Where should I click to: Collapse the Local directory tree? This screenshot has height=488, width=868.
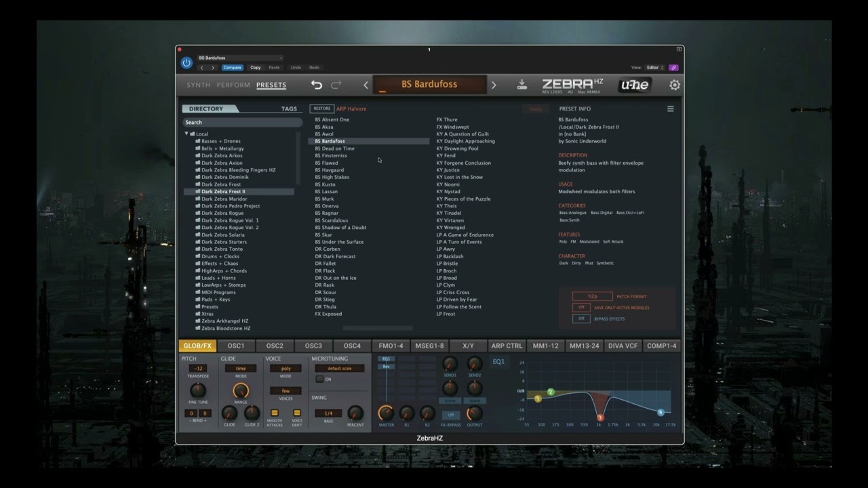[x=186, y=134]
